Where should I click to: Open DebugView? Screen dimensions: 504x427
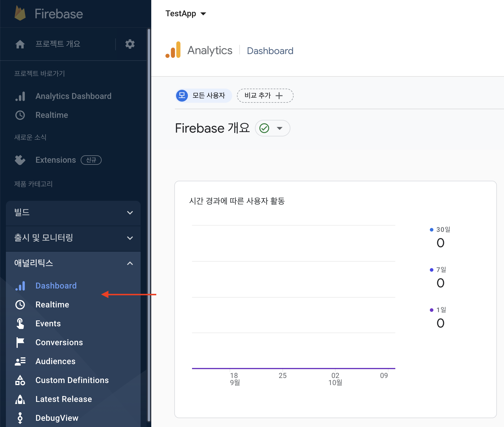(x=57, y=418)
